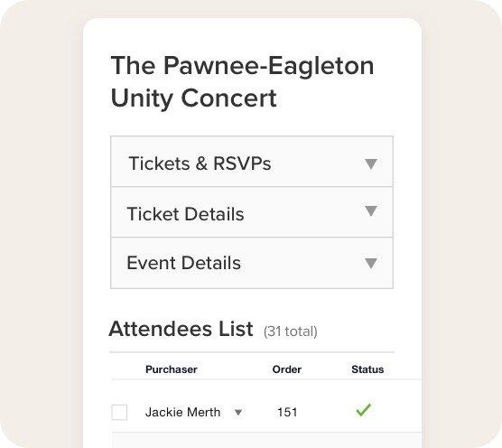Click the Attendees List heading
The image size is (502, 448).
click(x=181, y=329)
